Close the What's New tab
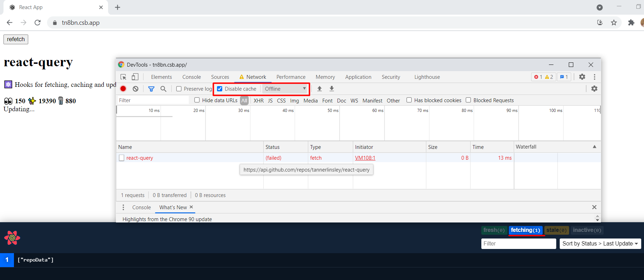The width and height of the screenshot is (644, 280). pos(191,207)
